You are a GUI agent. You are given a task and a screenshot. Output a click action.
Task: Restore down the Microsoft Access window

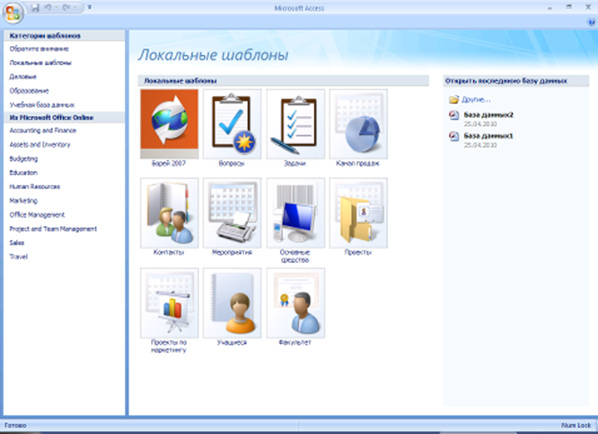569,7
